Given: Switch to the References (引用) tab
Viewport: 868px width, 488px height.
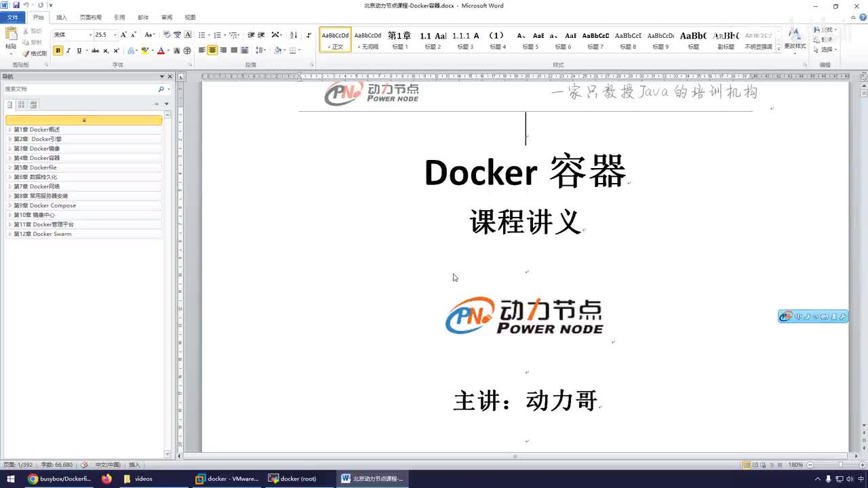Looking at the screenshot, I should 119,17.
